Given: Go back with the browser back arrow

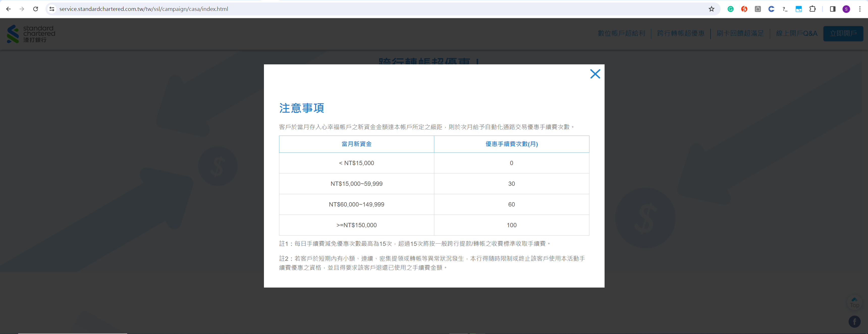Looking at the screenshot, I should 8,9.
